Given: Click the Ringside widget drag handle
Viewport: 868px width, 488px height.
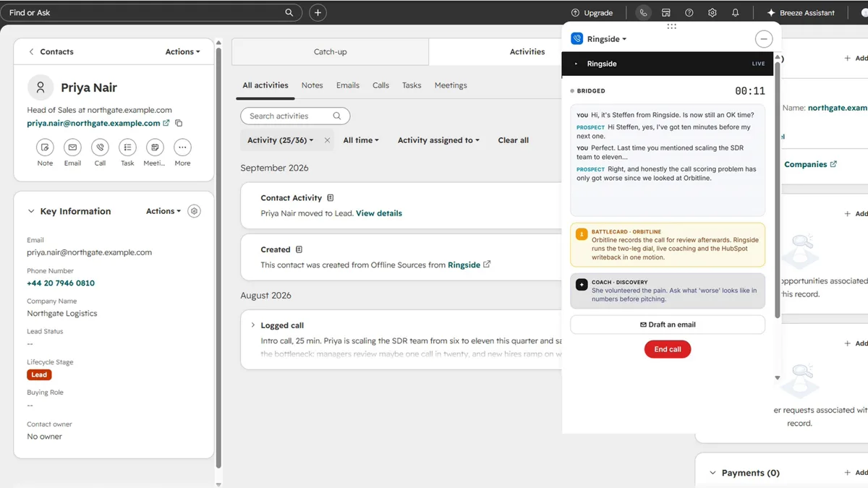Looking at the screenshot, I should click(x=672, y=27).
